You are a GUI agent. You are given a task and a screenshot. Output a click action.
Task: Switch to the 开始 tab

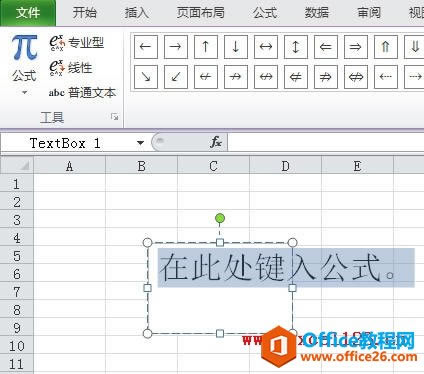[x=85, y=13]
